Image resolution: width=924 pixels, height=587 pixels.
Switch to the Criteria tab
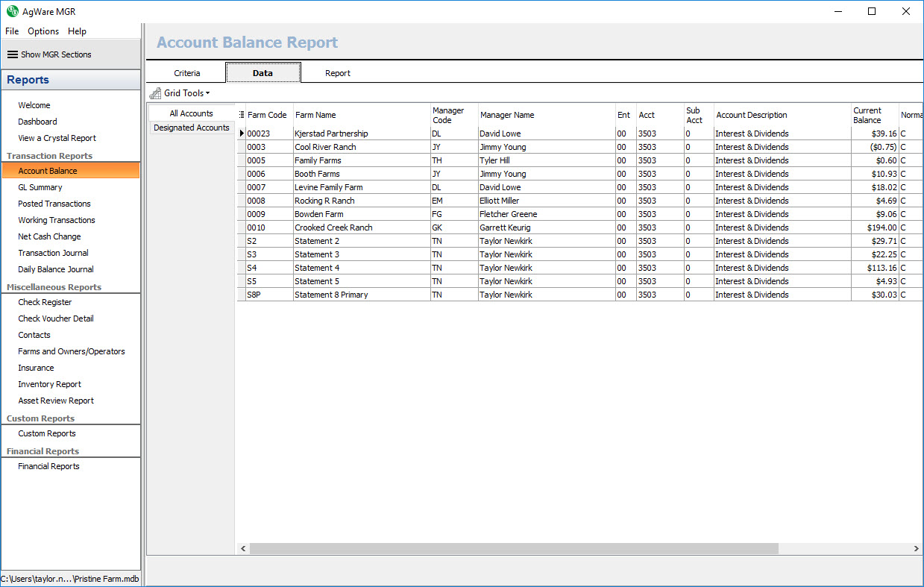[x=187, y=73]
